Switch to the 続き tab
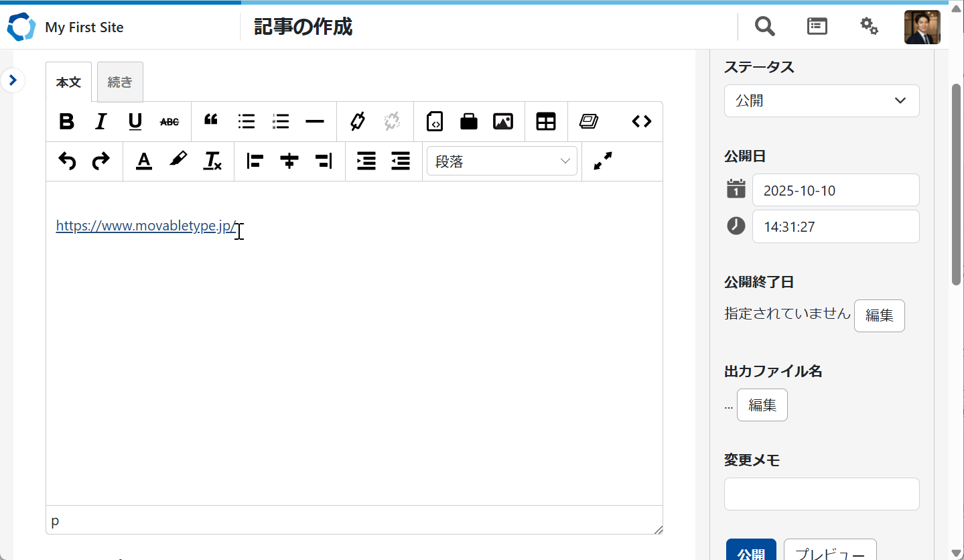The height and width of the screenshot is (560, 964). (120, 82)
